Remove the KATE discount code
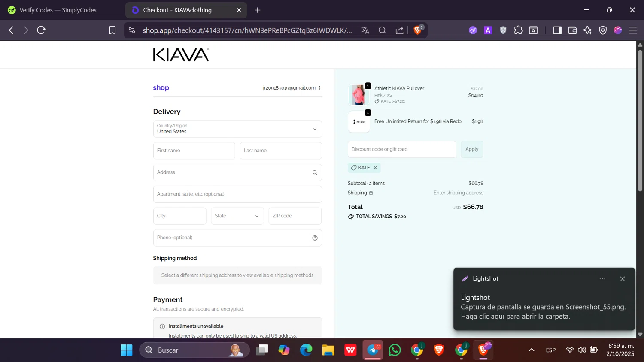Screen dimensions: 644x362 375,168
